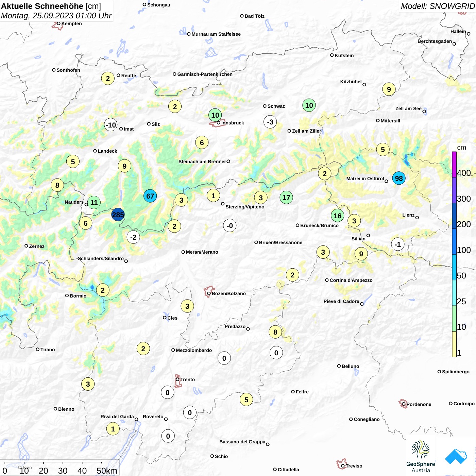The height and width of the screenshot is (476, 476).
Task: Click the 'Modell: SNOWGRID' label
Action: pos(438,6)
